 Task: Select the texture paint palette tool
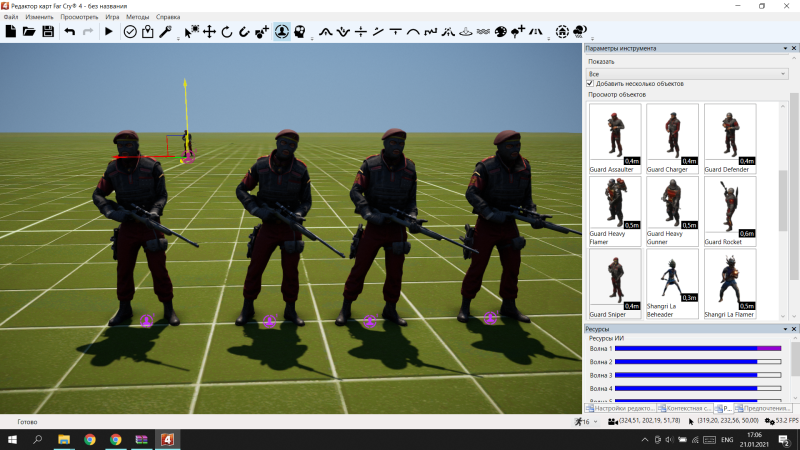[x=501, y=32]
